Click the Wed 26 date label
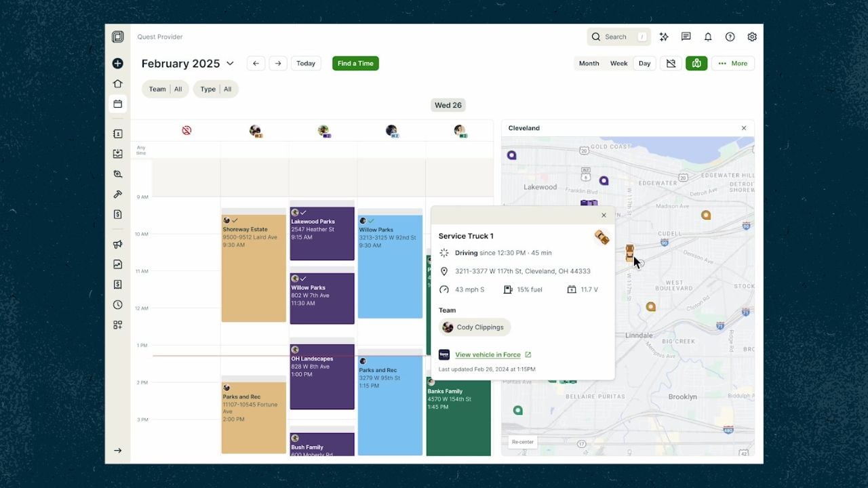The height and width of the screenshot is (488, 868). 448,105
